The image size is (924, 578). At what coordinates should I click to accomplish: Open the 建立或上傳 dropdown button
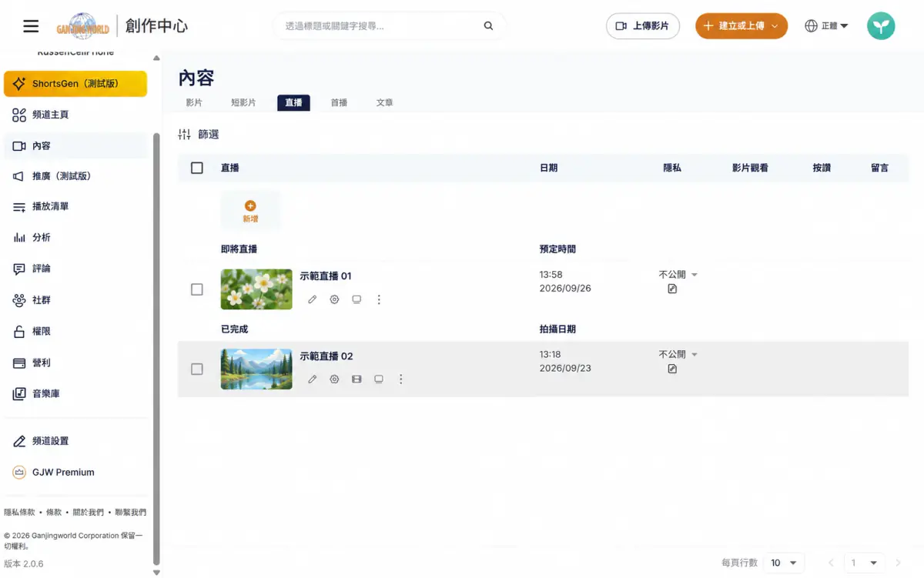tap(742, 26)
